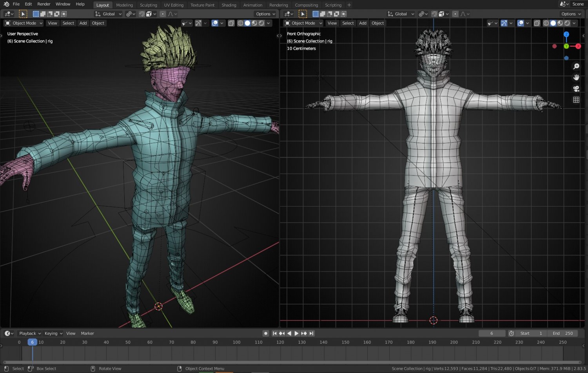The width and height of the screenshot is (588, 373).
Task: Choose Subtract selection mode in left viewport
Action: coord(50,14)
